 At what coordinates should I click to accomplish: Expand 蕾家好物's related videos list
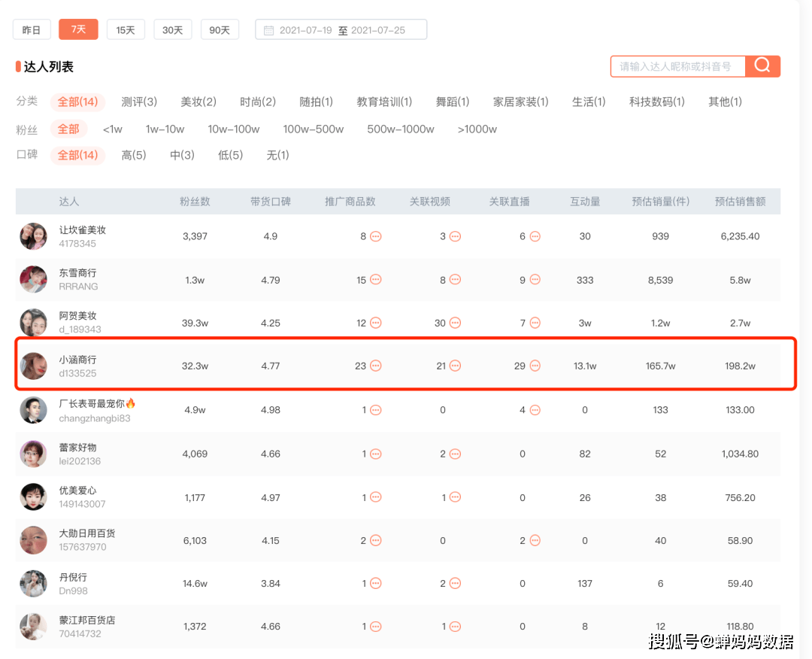[x=453, y=453]
